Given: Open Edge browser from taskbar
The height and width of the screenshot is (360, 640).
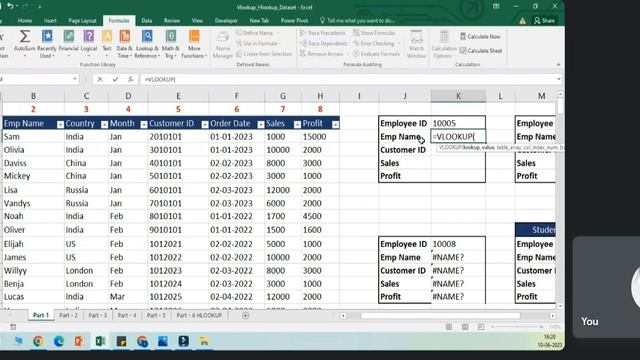Looking at the screenshot, I should point(59,341).
